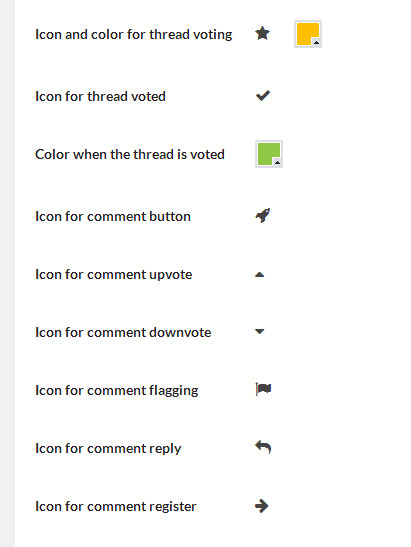Click the 'Icon for comment register' label

[x=116, y=507]
